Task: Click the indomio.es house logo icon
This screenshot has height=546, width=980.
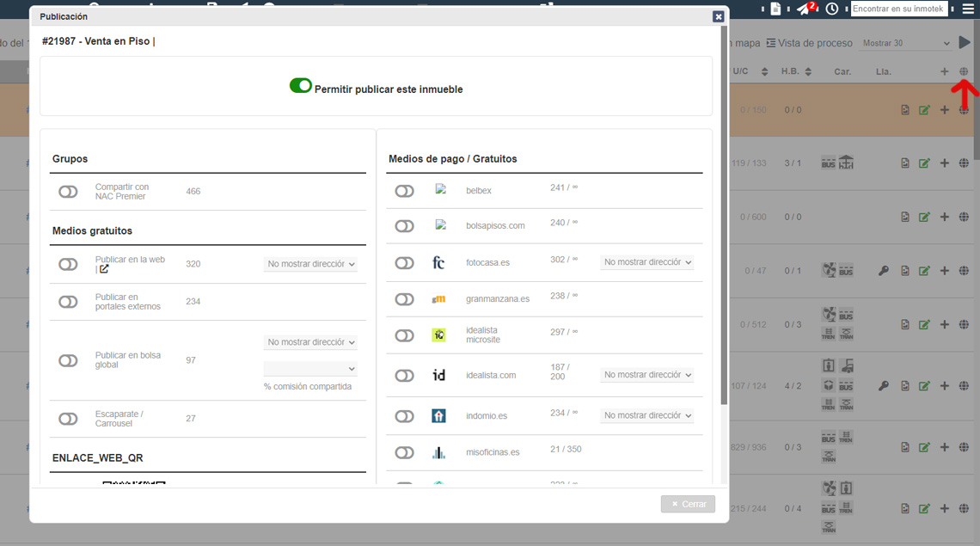Action: click(438, 416)
